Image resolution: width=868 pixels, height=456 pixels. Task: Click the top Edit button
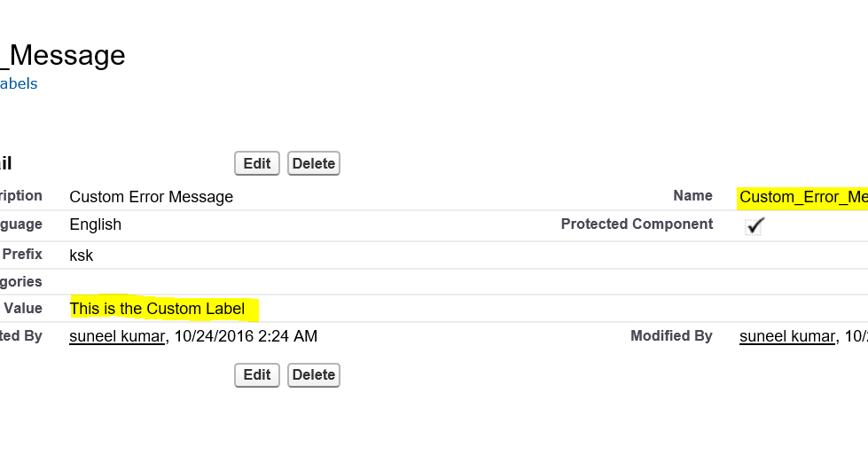(x=257, y=163)
